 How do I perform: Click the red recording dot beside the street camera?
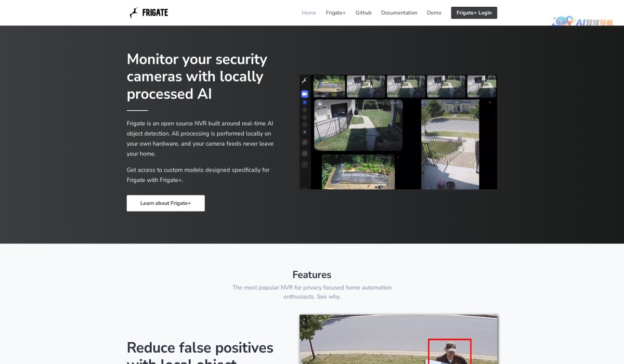[490, 102]
